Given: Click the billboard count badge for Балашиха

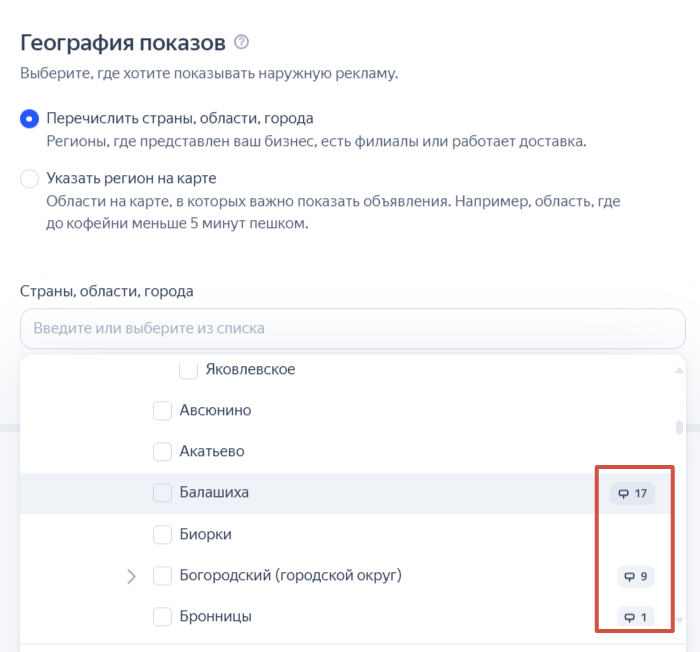Looking at the screenshot, I should (x=633, y=493).
